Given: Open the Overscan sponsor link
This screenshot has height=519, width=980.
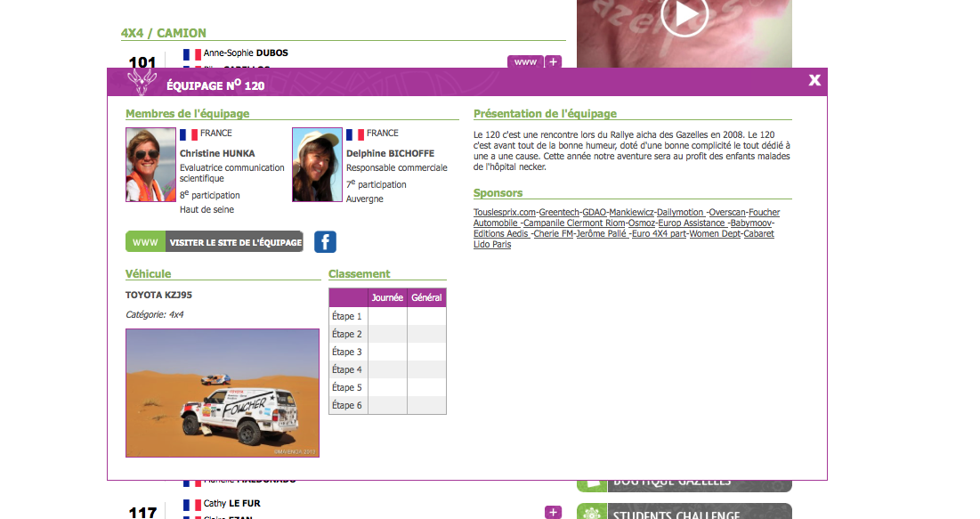Looking at the screenshot, I should (727, 213).
